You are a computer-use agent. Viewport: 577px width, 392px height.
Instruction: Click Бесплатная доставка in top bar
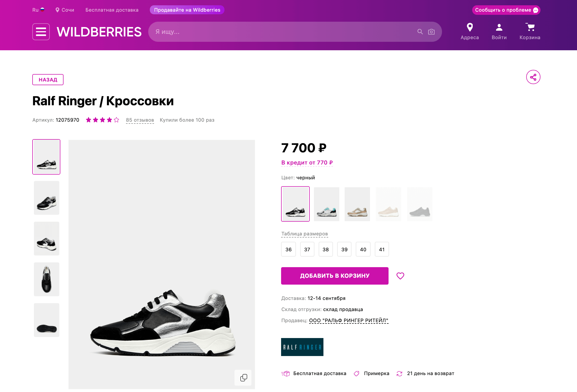click(x=112, y=10)
